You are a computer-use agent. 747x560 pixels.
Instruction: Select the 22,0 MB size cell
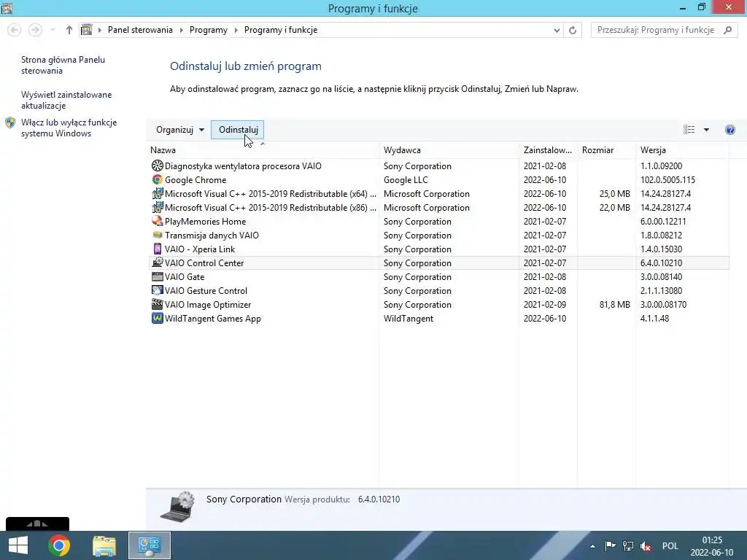614,208
